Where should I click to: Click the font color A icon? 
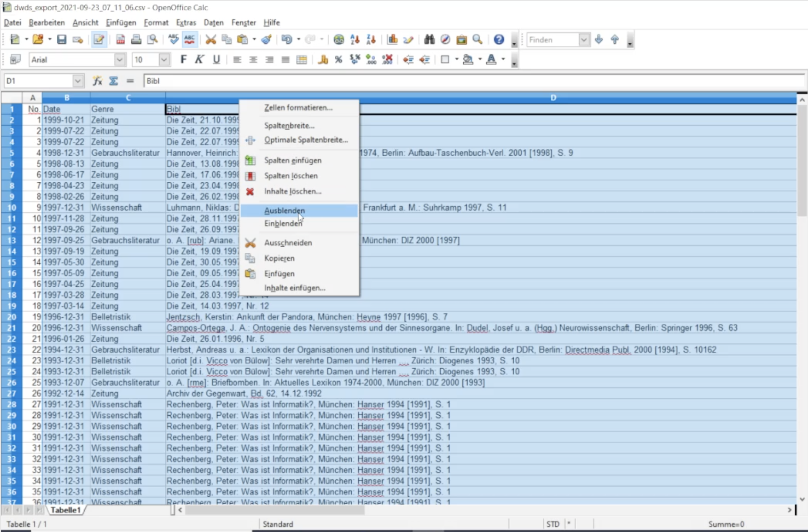491,59
